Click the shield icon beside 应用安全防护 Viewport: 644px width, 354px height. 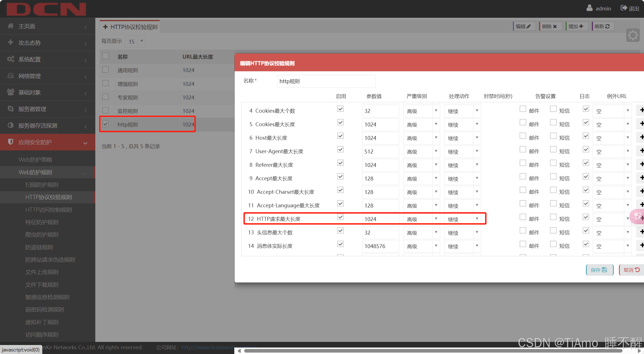click(10, 142)
